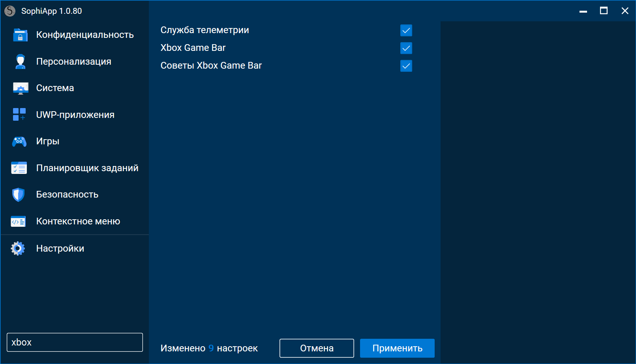Apply changes with the Применить button

click(397, 348)
